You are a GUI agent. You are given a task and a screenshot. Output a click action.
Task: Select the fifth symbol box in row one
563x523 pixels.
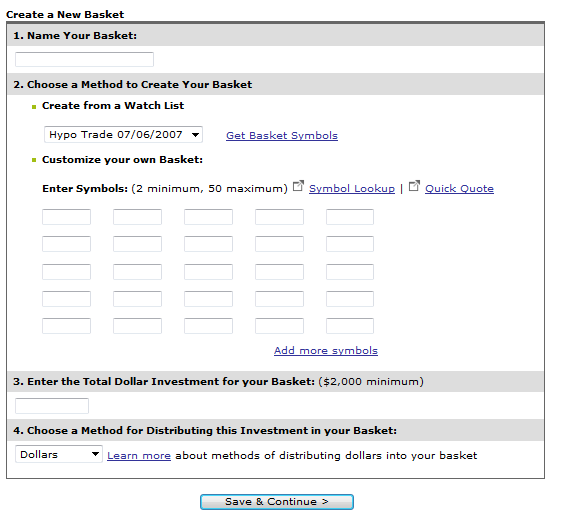[350, 217]
